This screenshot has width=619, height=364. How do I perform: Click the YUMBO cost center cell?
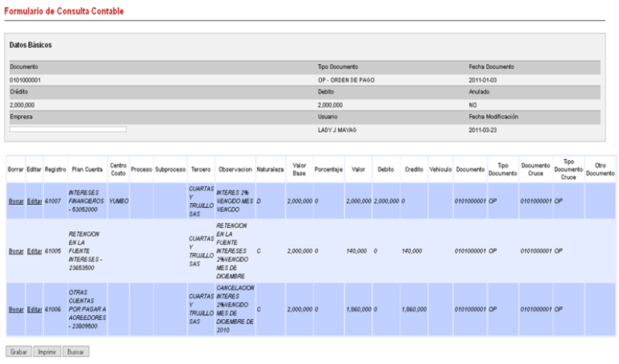click(118, 201)
